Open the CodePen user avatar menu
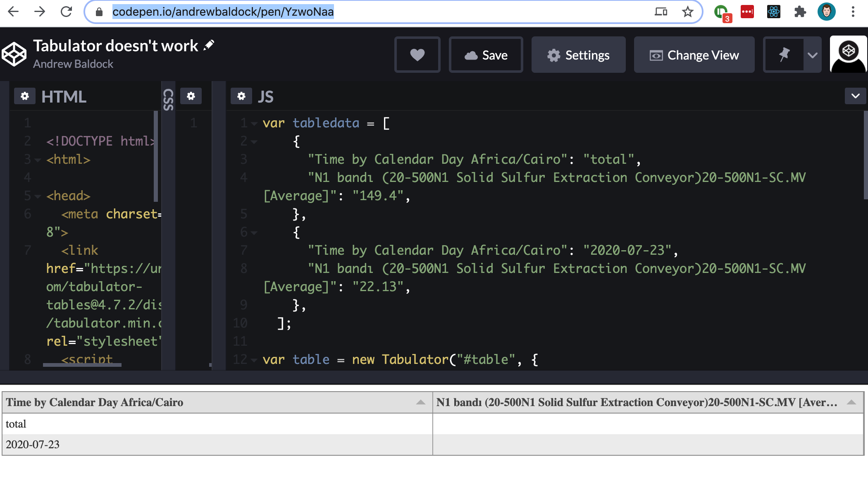The image size is (868, 483). point(848,54)
